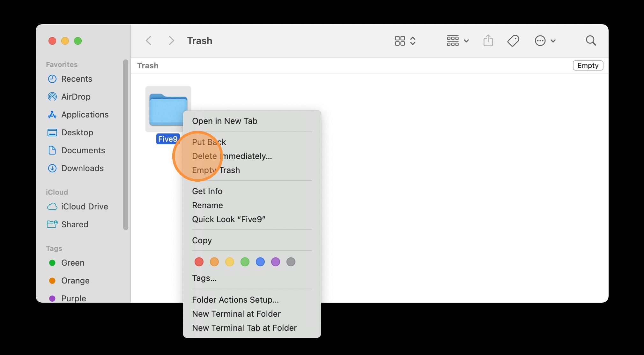Click the Empty button
The width and height of the screenshot is (644, 355).
(588, 65)
